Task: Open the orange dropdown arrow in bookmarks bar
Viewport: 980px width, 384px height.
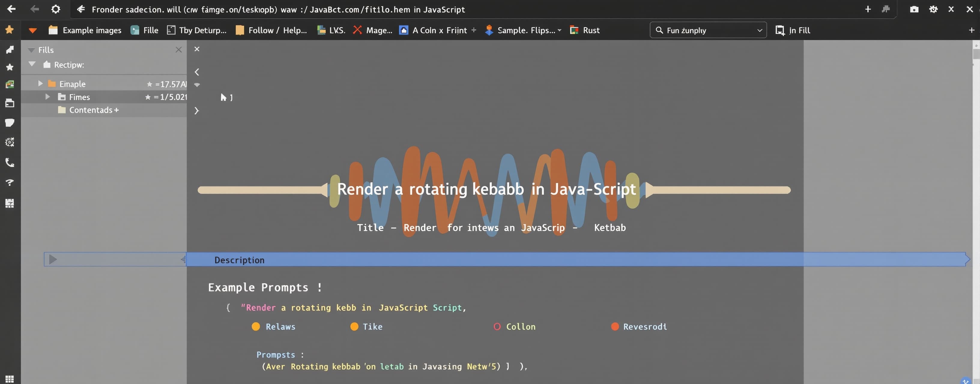Action: [33, 30]
